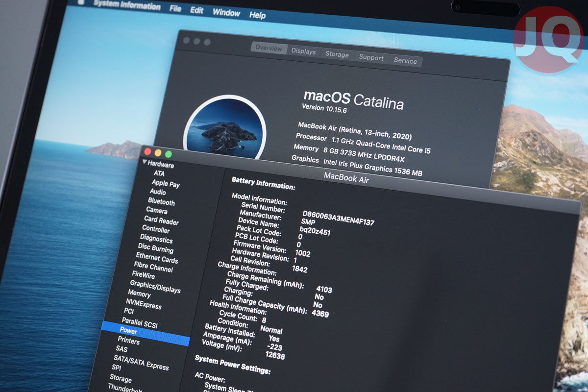Click the voltage value 12638
The image size is (588, 392).
(x=275, y=356)
